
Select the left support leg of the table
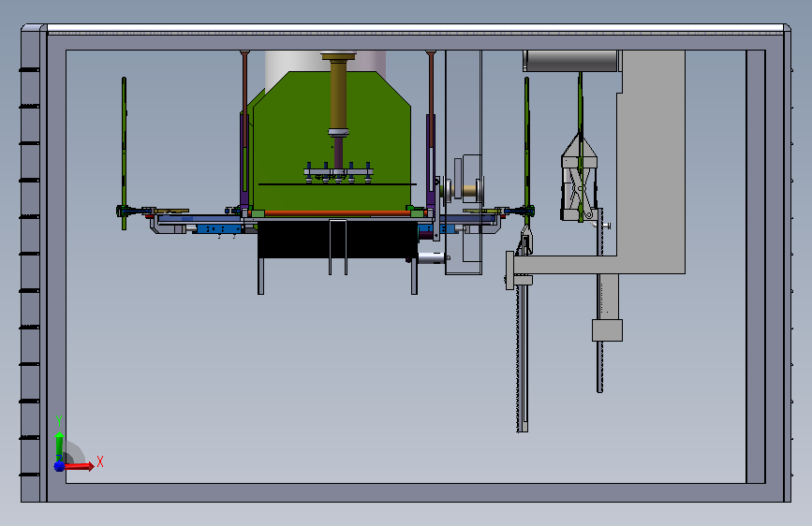click(261, 276)
